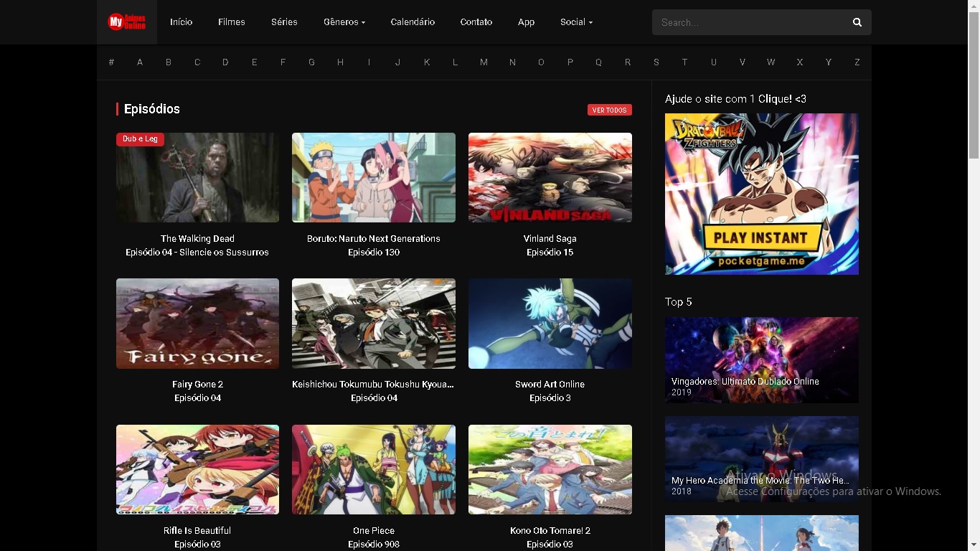Open Vingadores: Ultimato in Top 5
Image resolution: width=980 pixels, height=551 pixels.
pyautogui.click(x=762, y=359)
